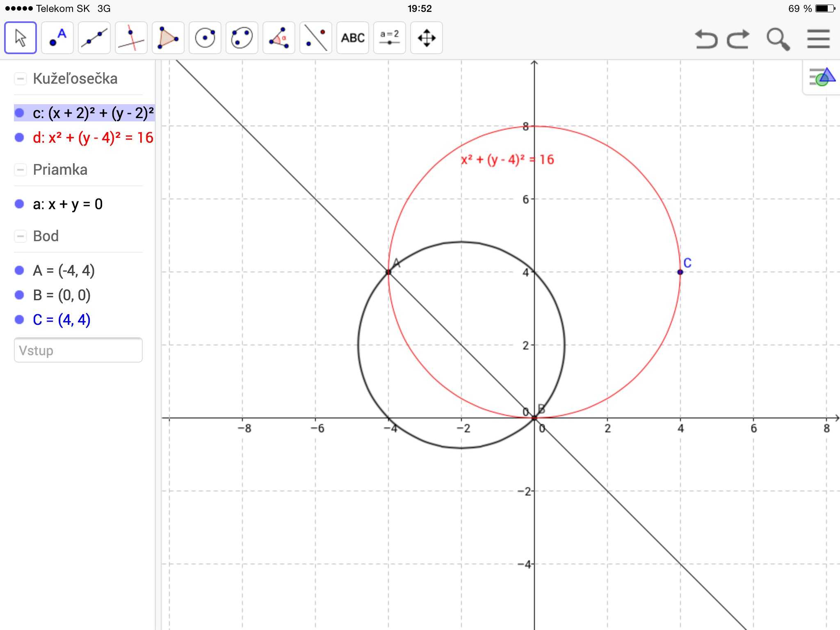Toggle visibility of point A
This screenshot has width=840, height=630.
(x=19, y=270)
